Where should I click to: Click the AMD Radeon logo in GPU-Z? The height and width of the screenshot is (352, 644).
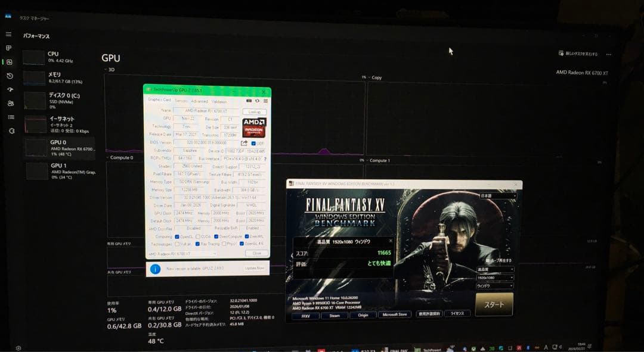tap(254, 127)
